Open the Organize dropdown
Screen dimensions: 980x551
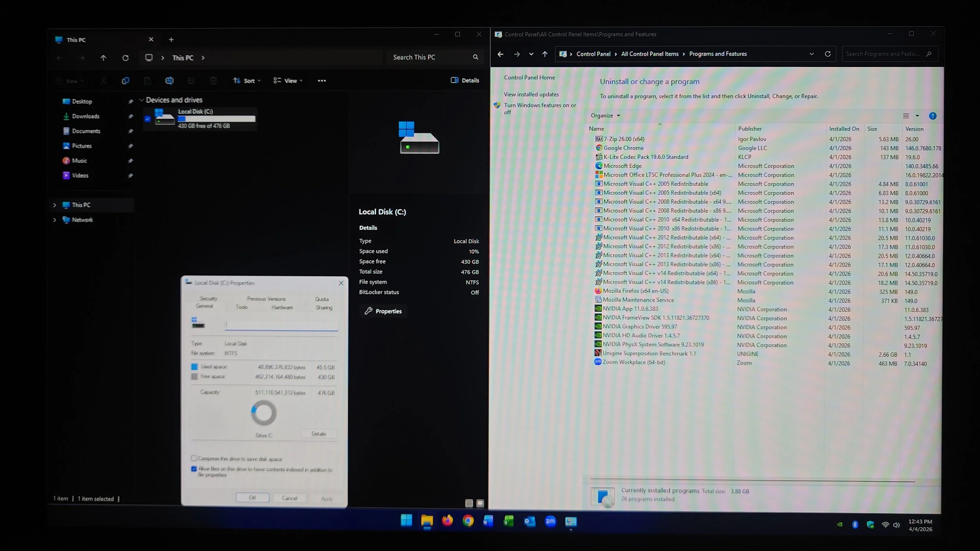point(605,116)
